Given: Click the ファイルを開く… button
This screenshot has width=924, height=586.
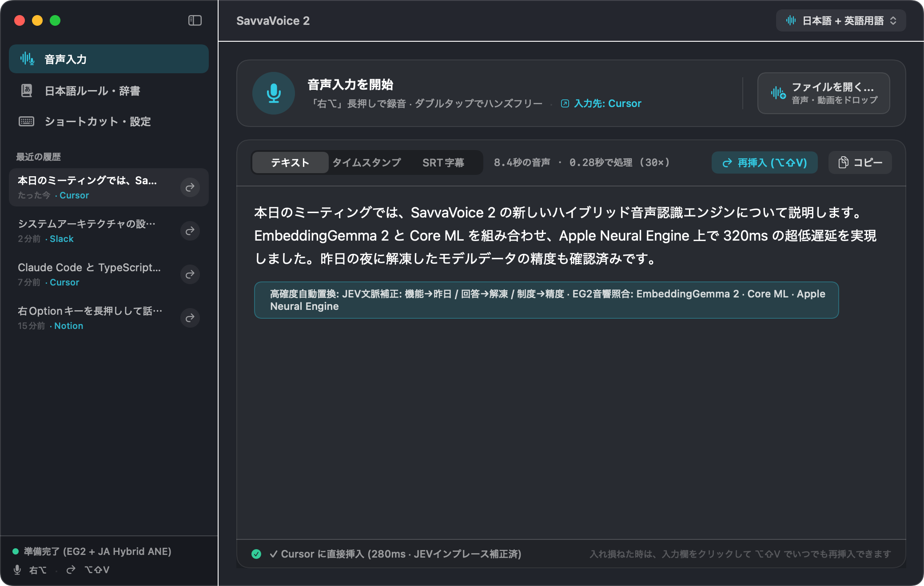Looking at the screenshot, I should point(824,93).
